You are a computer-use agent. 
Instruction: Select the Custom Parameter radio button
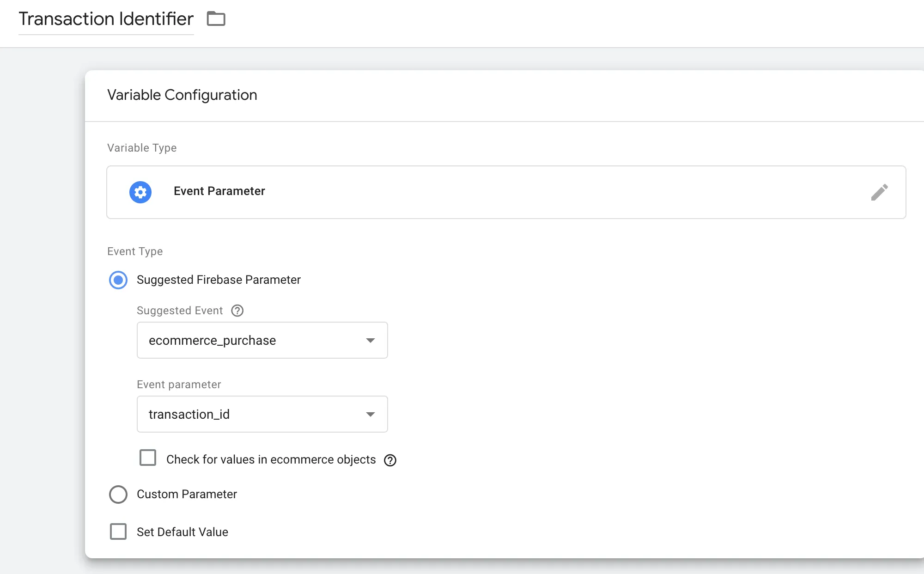point(118,495)
